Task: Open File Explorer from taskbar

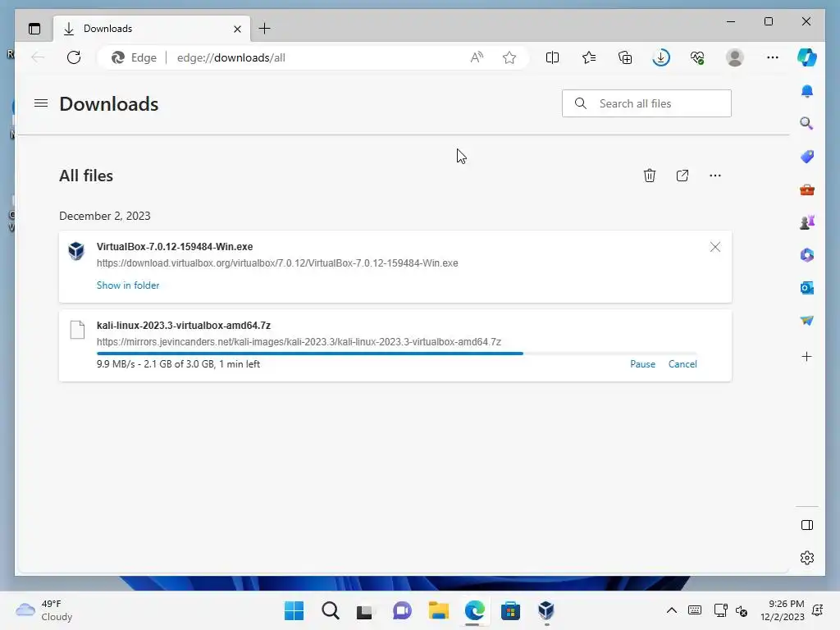Action: [439, 610]
